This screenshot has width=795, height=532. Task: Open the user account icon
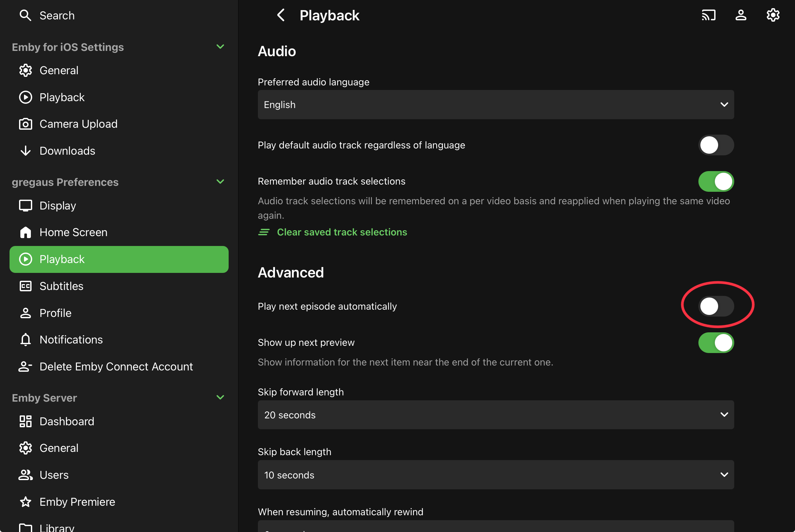(740, 15)
